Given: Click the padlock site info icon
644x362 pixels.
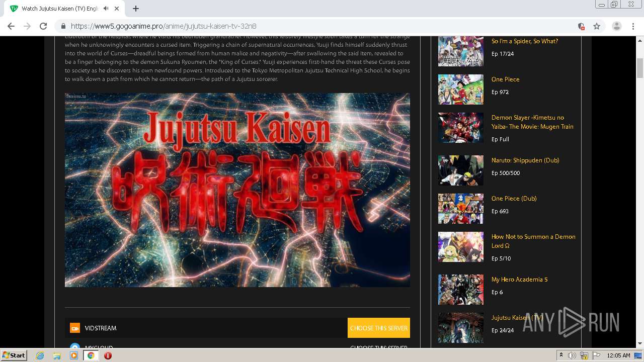Looking at the screenshot, I should (63, 26).
